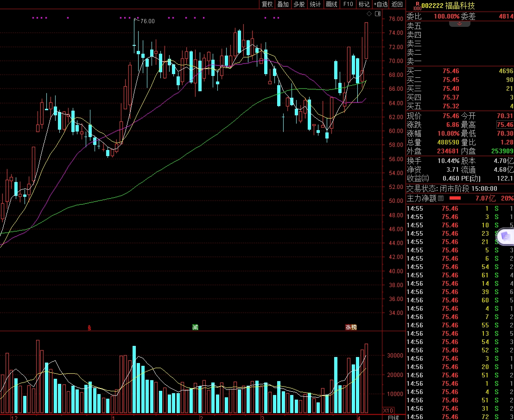Click the floating purple chat assistant icon
514x420 pixels.
coord(505,237)
